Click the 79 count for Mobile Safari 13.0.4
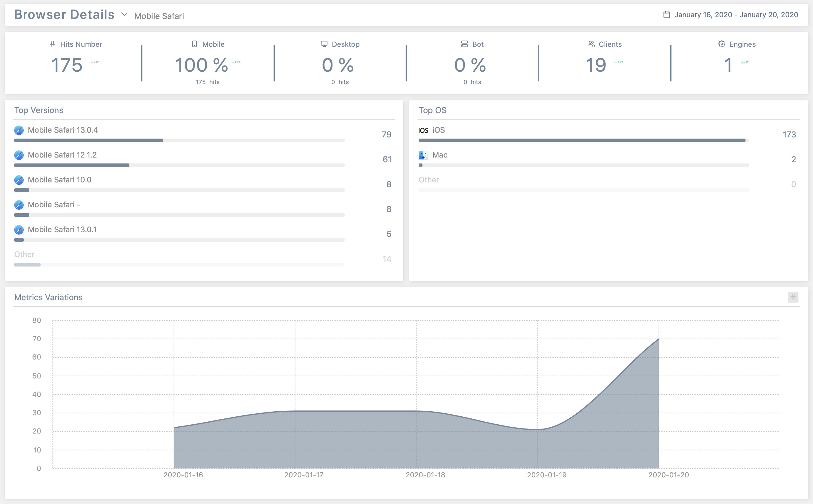 click(x=386, y=134)
